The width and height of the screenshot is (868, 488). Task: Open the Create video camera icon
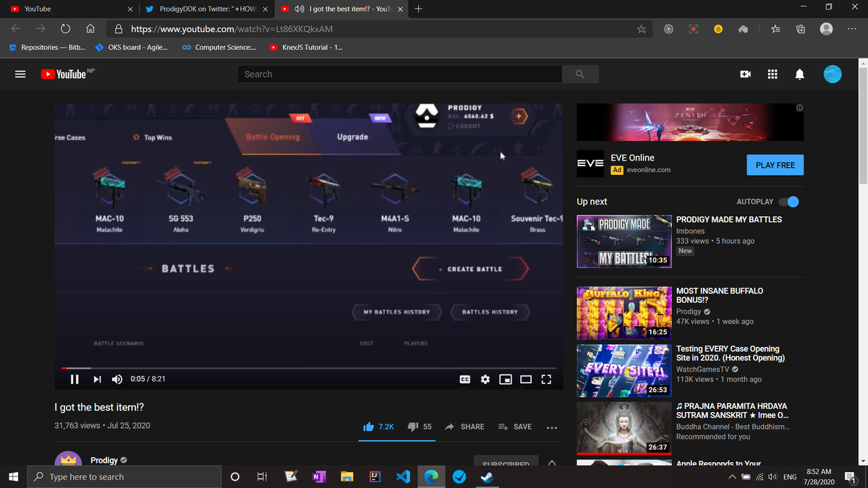coord(745,74)
